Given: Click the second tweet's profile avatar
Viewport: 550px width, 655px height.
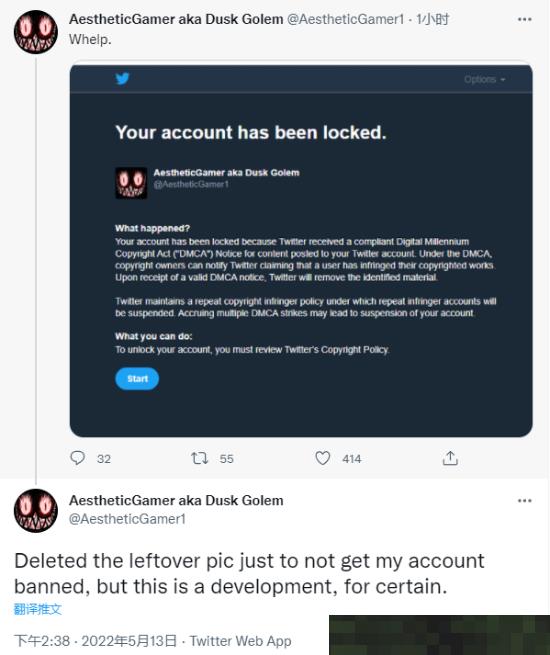Looking at the screenshot, I should [x=36, y=510].
